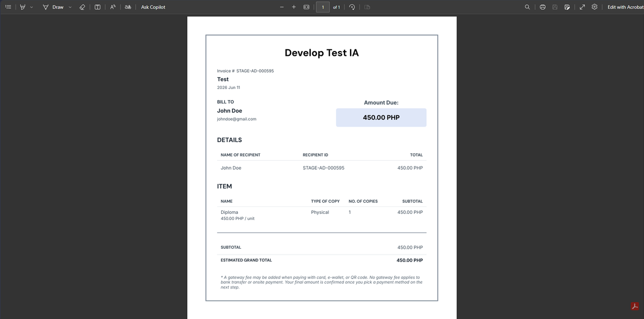Print the PDF document
The image size is (644, 319).
coord(543,7)
